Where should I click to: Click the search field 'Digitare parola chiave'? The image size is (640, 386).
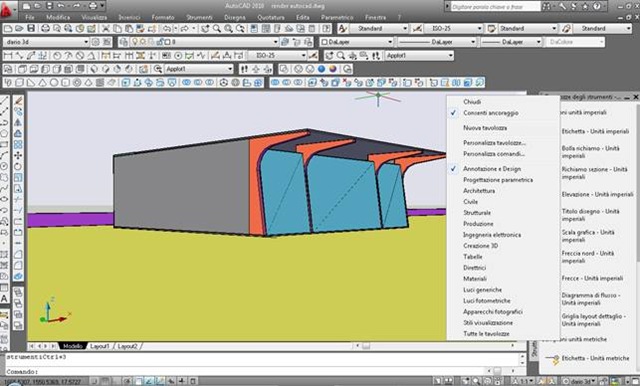[x=496, y=7]
